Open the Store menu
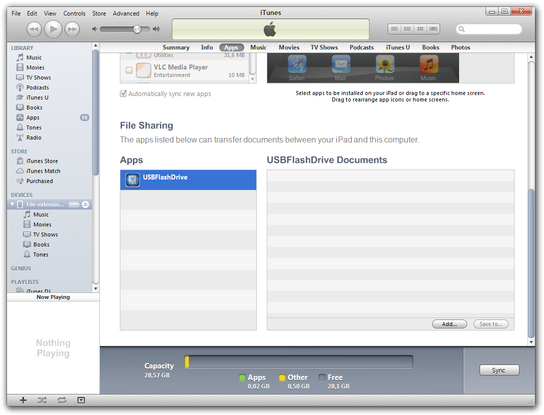Screen dimensions: 544x415 99,14
